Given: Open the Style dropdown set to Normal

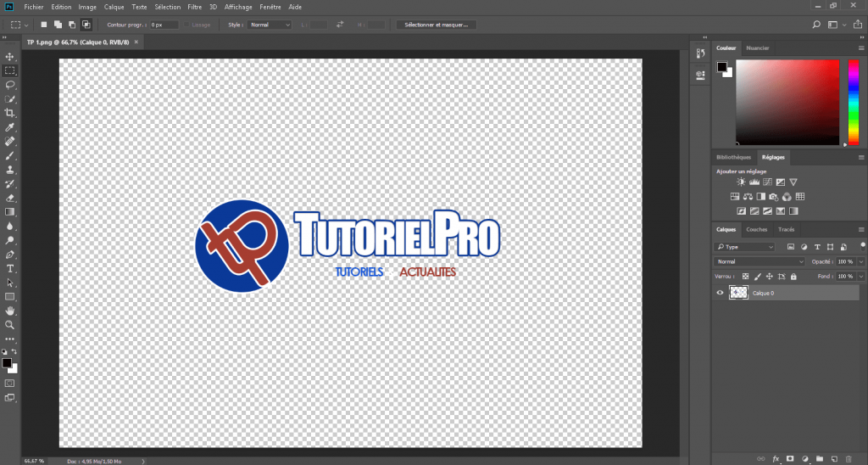Looking at the screenshot, I should pyautogui.click(x=270, y=25).
